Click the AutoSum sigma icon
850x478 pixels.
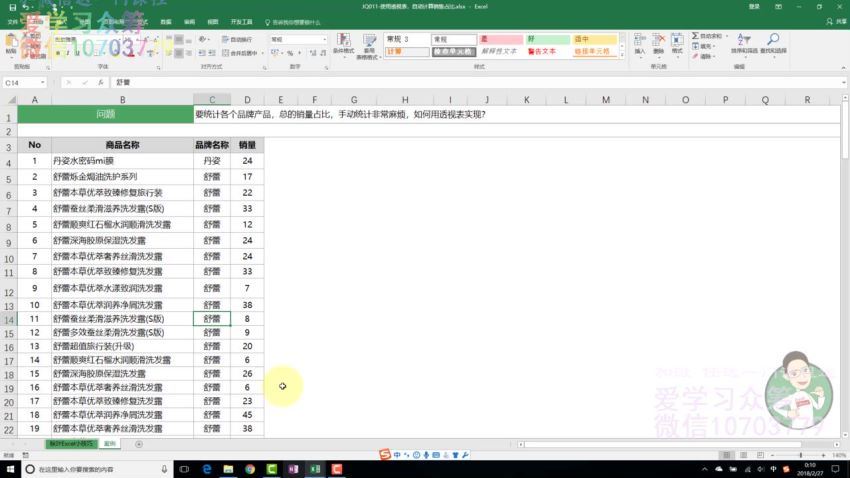[x=695, y=36]
